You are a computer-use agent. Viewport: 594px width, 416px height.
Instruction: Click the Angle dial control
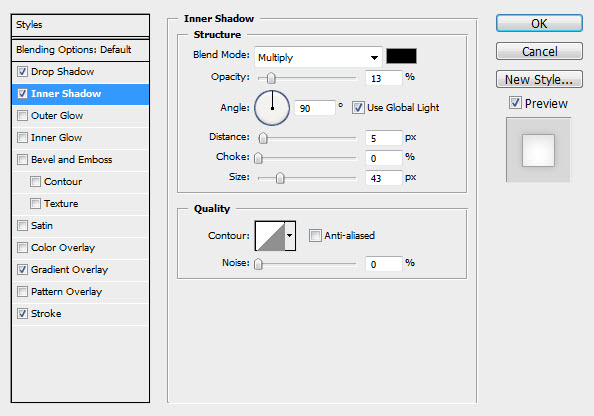272,108
